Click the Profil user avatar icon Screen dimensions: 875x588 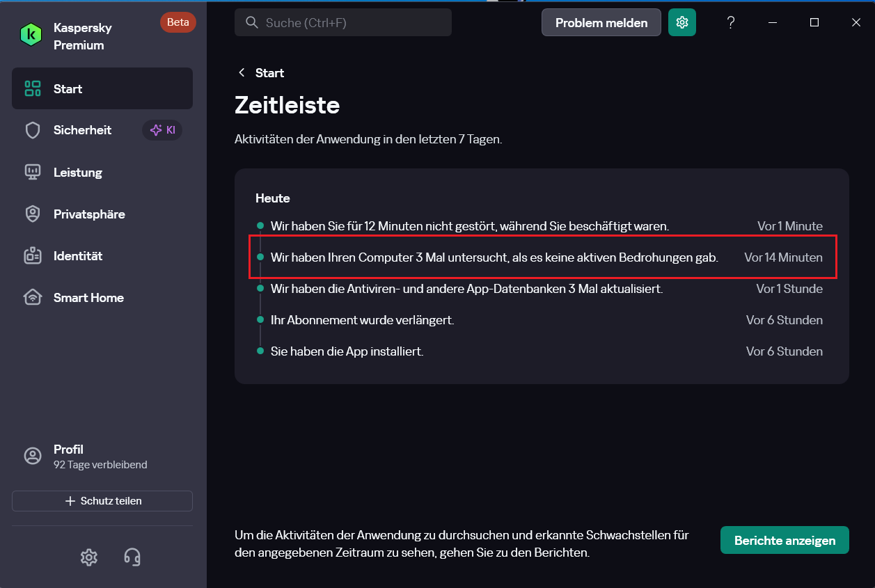(x=33, y=456)
